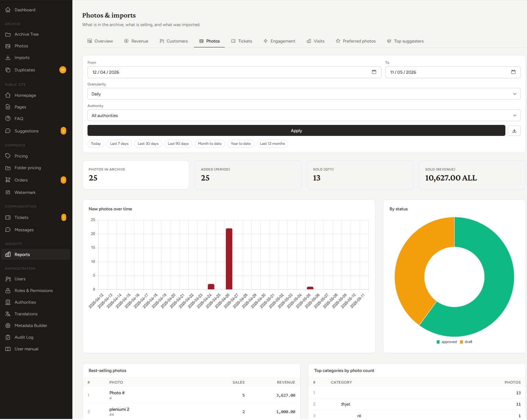The image size is (527, 420).
Task: Click the tall 2026-04-26 chart bar
Action: click(x=229, y=259)
